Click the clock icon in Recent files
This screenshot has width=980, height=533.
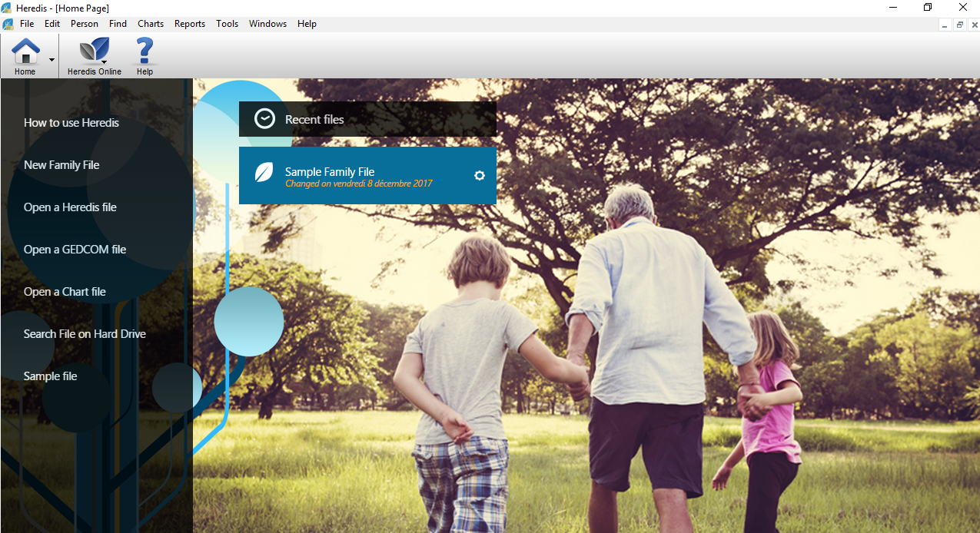point(264,118)
